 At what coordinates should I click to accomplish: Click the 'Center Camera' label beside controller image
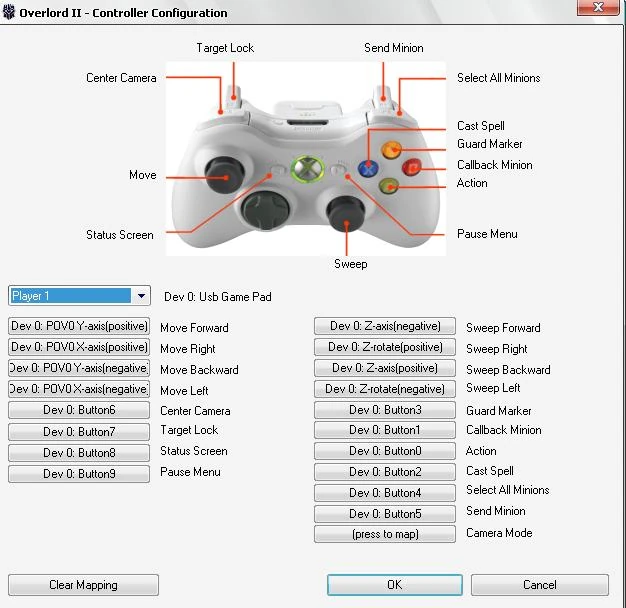point(121,78)
